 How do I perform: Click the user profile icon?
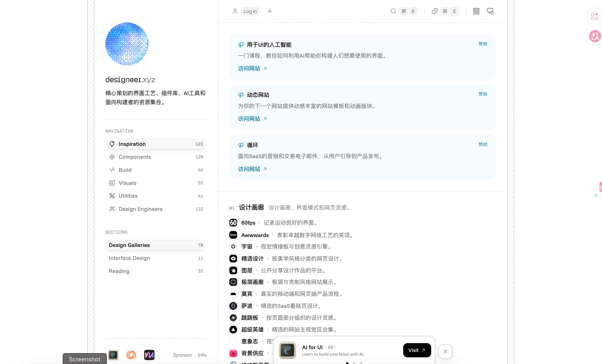(235, 11)
